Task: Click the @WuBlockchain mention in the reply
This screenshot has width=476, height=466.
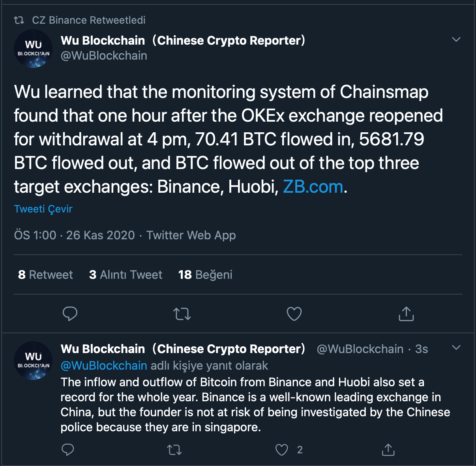Action: click(104, 366)
